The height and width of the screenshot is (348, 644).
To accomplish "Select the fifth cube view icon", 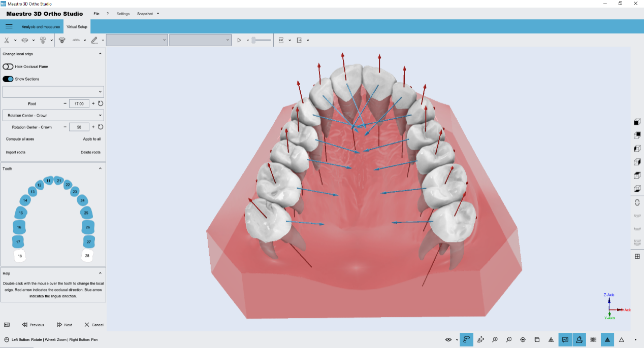I will [x=637, y=176].
